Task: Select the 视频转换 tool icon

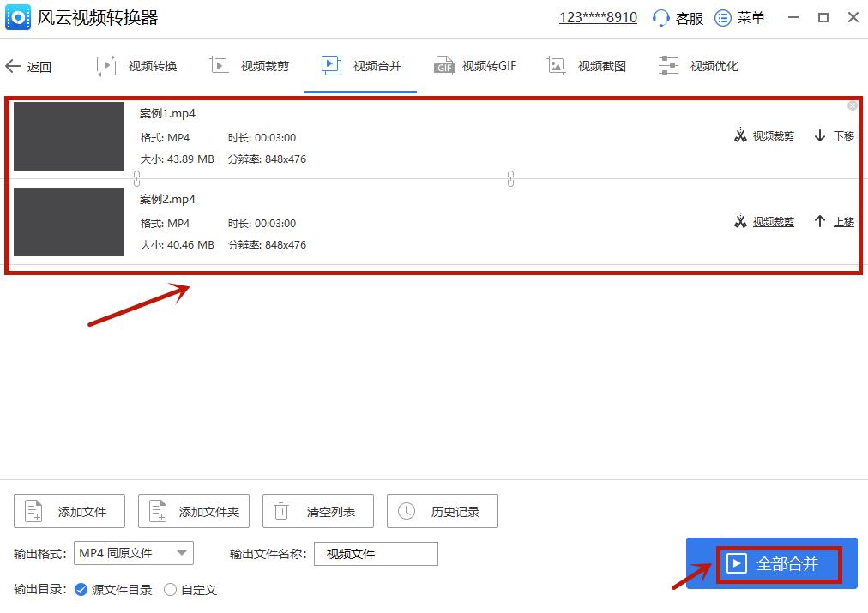Action: [x=106, y=64]
